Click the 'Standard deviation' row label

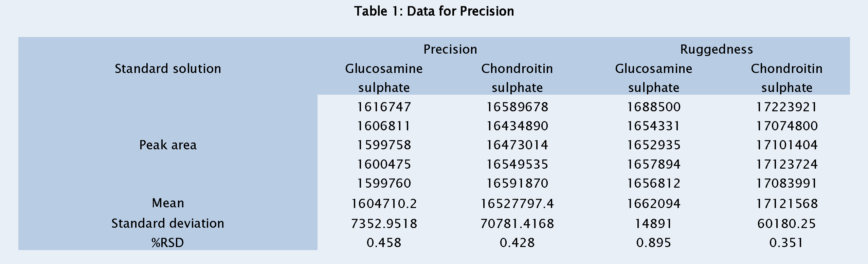[168, 224]
